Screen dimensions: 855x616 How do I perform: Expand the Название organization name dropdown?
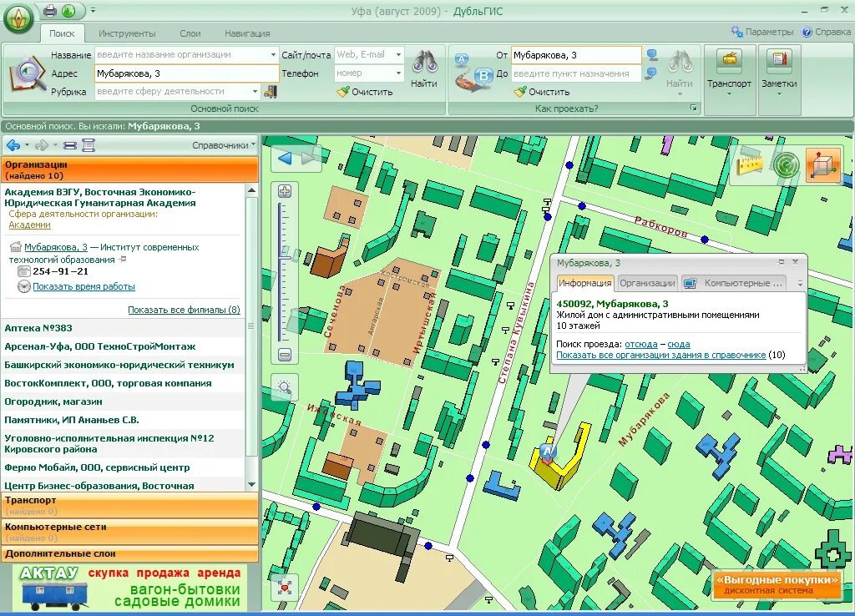coord(273,54)
